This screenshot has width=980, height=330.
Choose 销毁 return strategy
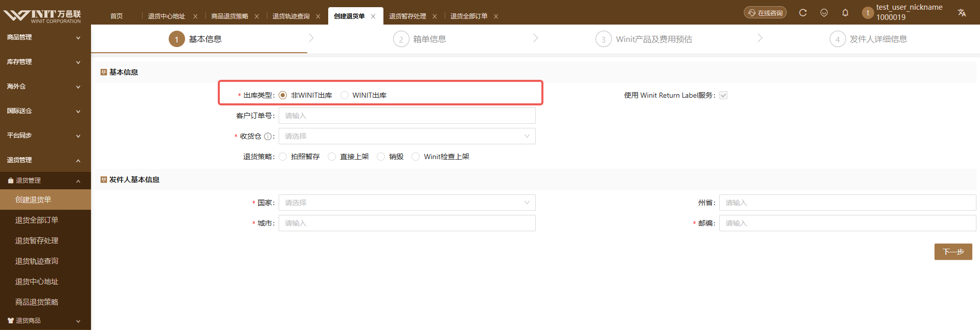click(381, 157)
